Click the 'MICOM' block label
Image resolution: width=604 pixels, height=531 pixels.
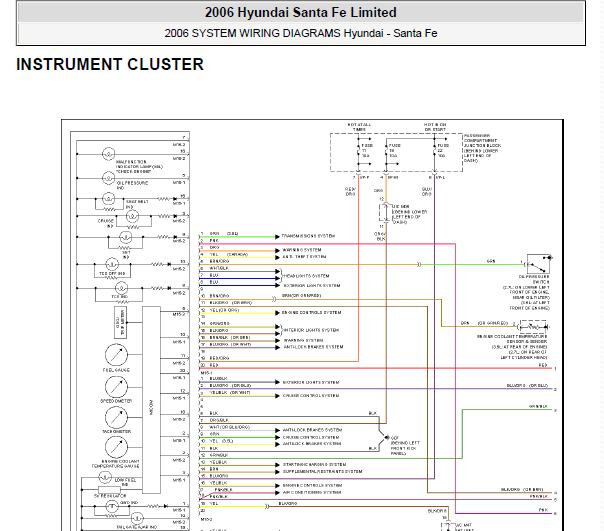(151, 407)
